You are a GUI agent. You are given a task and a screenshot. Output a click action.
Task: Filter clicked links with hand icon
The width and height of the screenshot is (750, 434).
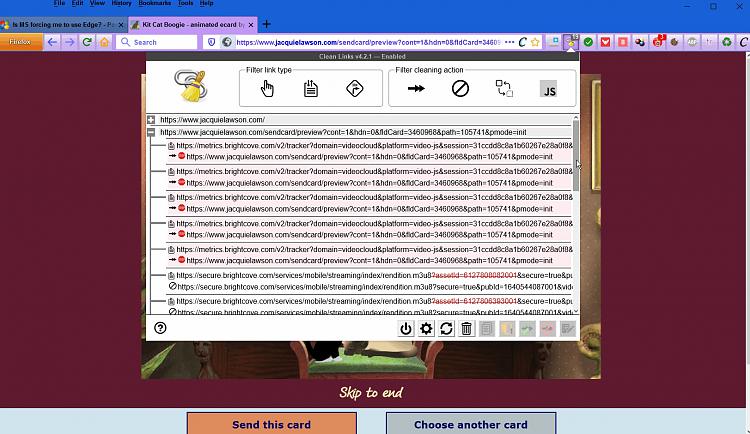(x=267, y=89)
